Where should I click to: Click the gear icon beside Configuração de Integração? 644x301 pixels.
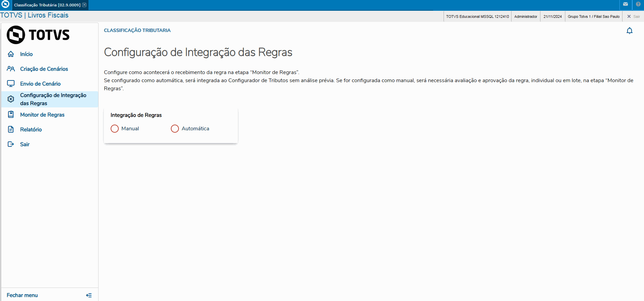(x=11, y=99)
